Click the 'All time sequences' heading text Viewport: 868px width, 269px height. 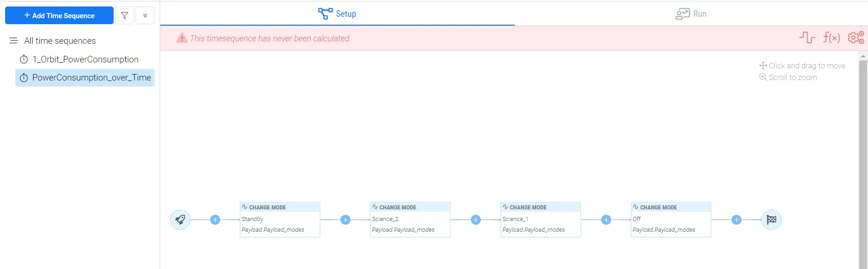[60, 41]
